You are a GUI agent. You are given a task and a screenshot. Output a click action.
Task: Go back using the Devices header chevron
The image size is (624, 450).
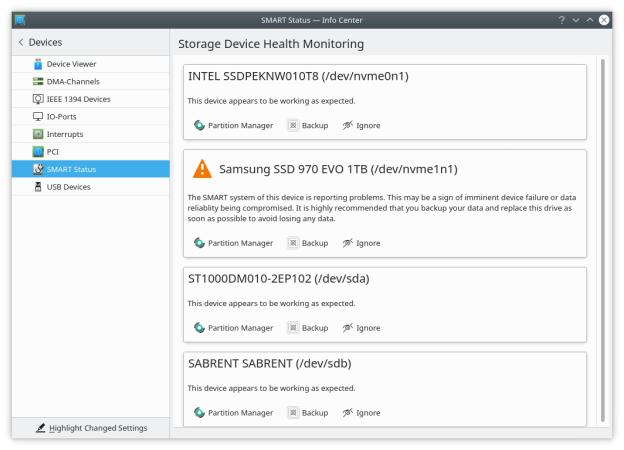22,42
